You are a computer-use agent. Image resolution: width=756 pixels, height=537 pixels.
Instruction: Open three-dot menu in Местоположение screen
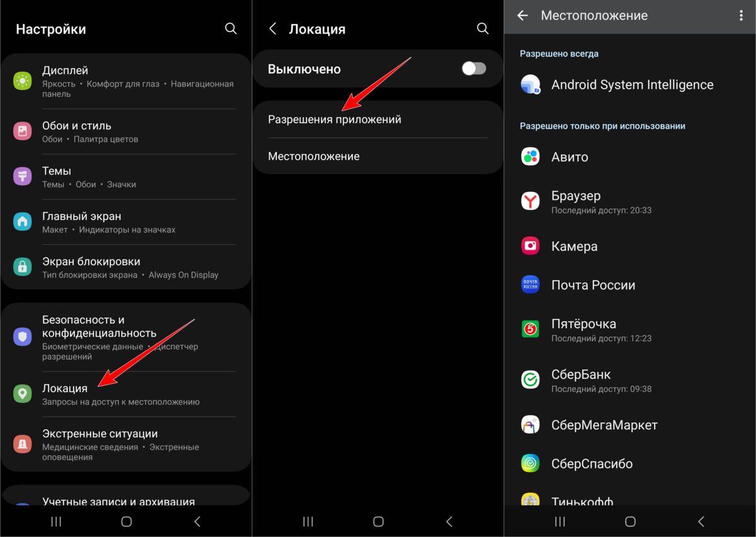pyautogui.click(x=742, y=16)
